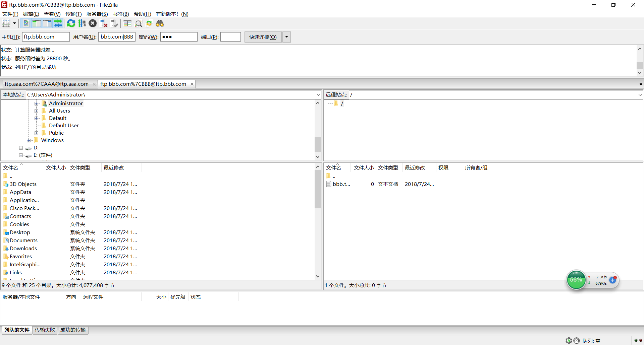
Task: Search for files with the binoculars icon
Action: click(160, 23)
